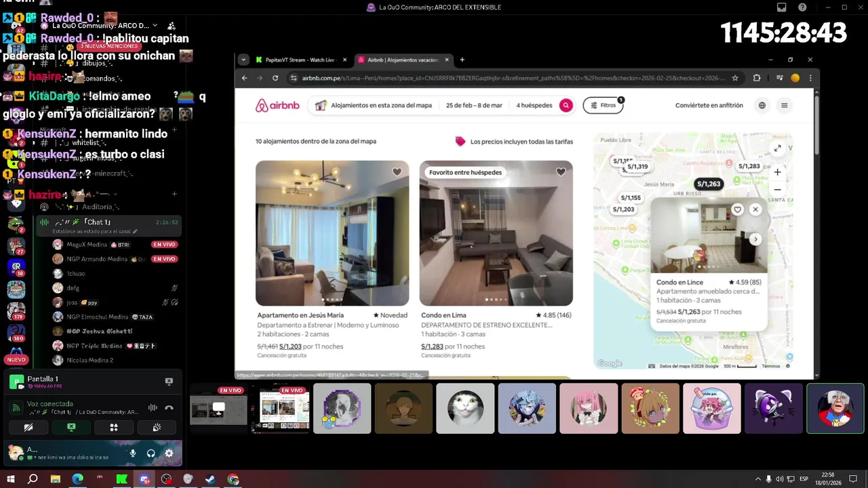Open the browser three-dot menu
This screenshot has height=488, width=868.
[x=810, y=78]
